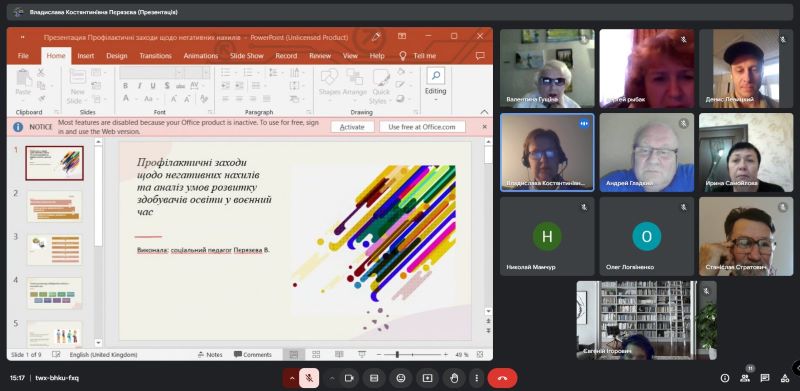Click Use free at Office.com button
This screenshot has height=391, width=800.
[422, 127]
